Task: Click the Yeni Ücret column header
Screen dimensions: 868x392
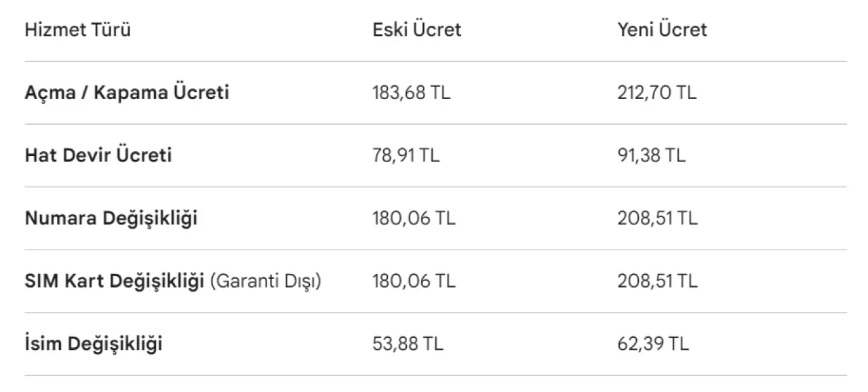Action: (x=662, y=30)
